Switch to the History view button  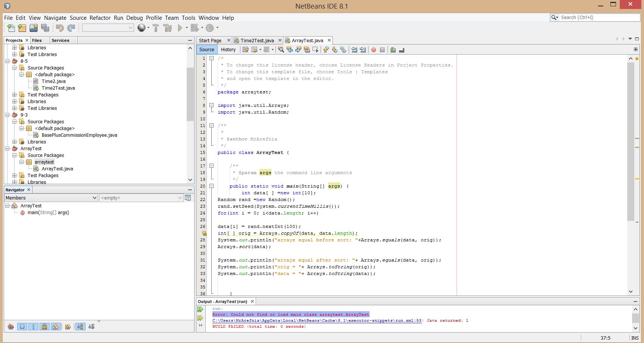point(228,50)
